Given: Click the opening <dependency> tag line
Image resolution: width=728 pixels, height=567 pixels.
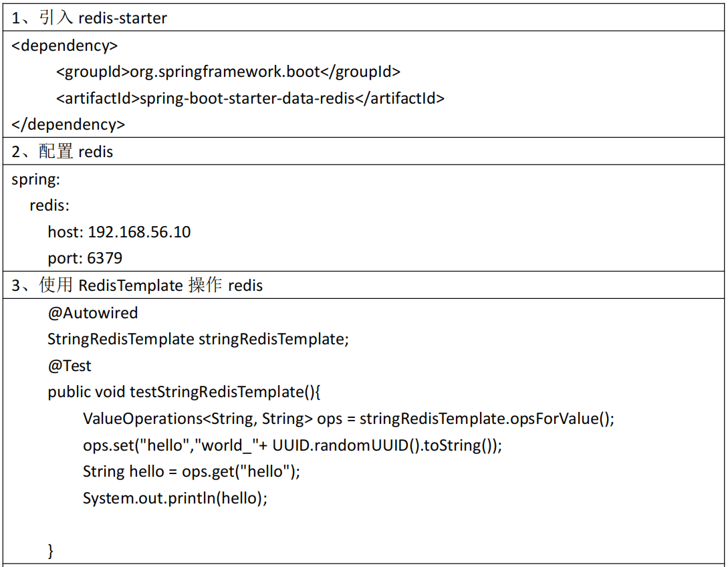Looking at the screenshot, I should [65, 45].
